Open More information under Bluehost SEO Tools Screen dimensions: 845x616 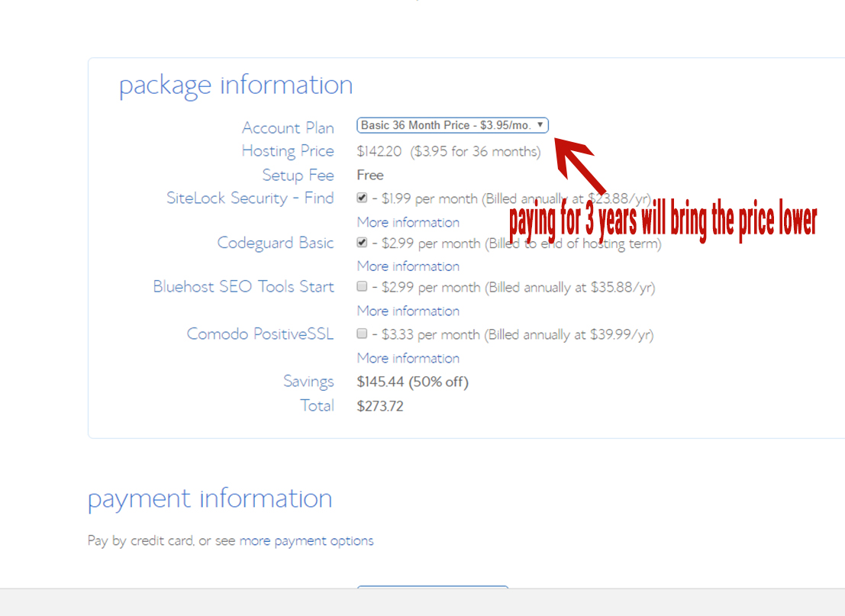408,311
